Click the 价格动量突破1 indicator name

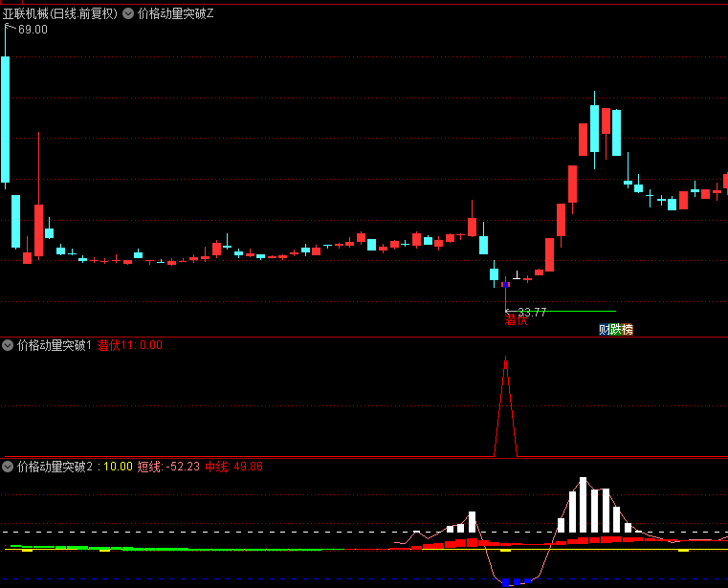[x=55, y=345]
